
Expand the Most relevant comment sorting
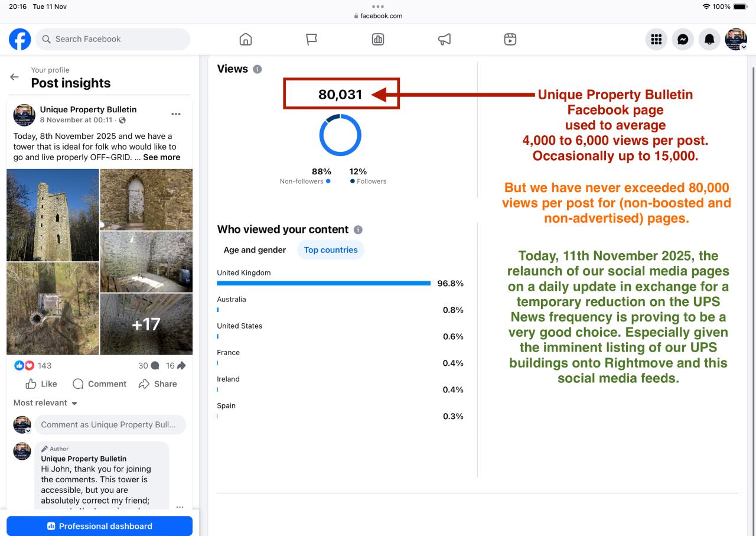click(x=45, y=403)
